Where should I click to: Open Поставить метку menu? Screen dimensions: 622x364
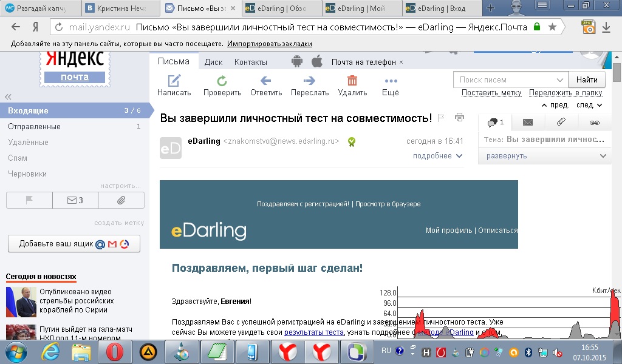[x=491, y=93]
